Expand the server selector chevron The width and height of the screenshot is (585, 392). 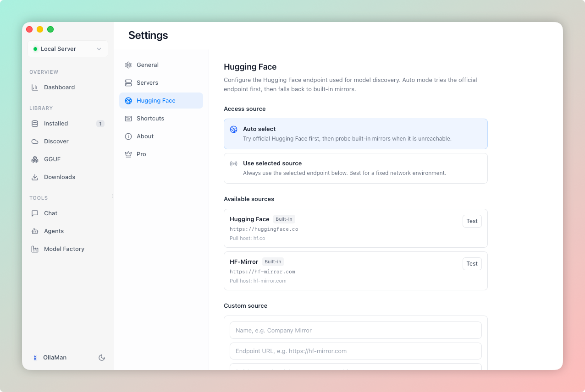pyautogui.click(x=99, y=49)
